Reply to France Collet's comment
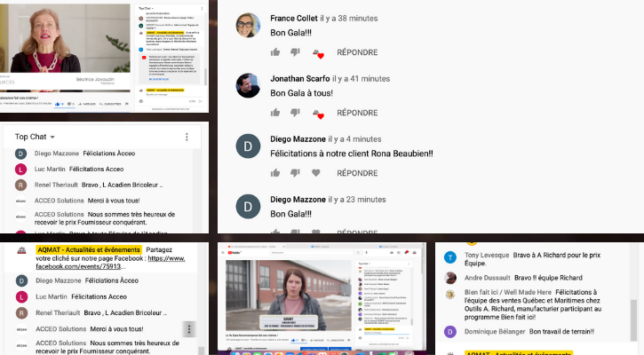This screenshot has height=355, width=644. pos(357,52)
